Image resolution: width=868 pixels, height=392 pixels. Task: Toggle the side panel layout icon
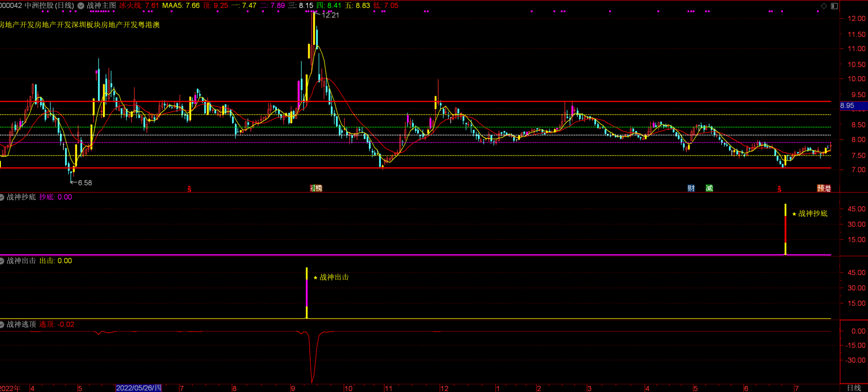pos(834,6)
